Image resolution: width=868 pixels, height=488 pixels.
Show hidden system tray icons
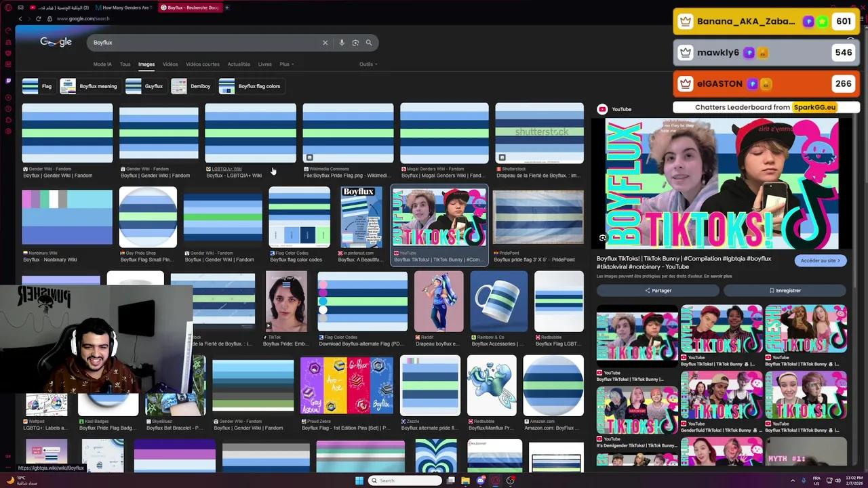[793, 481]
